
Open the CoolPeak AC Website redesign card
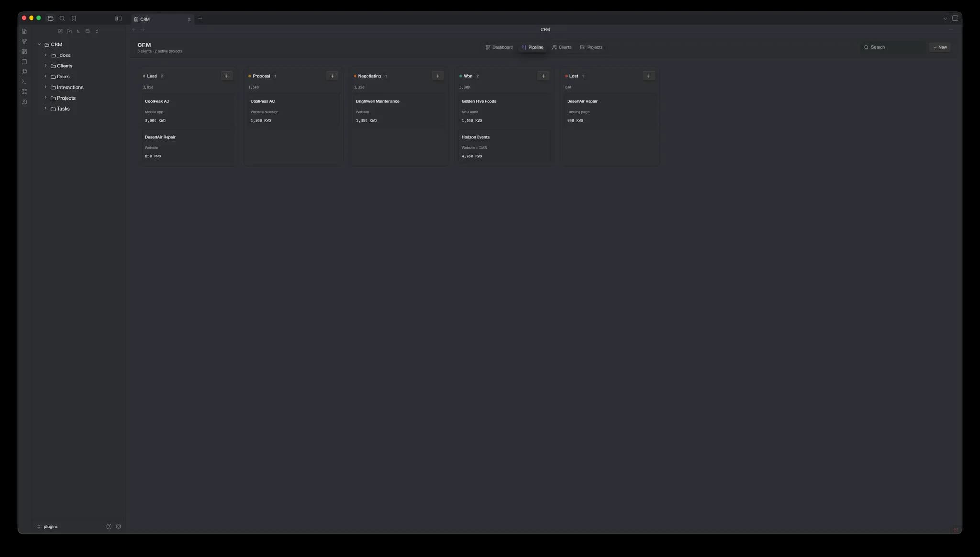tap(293, 111)
